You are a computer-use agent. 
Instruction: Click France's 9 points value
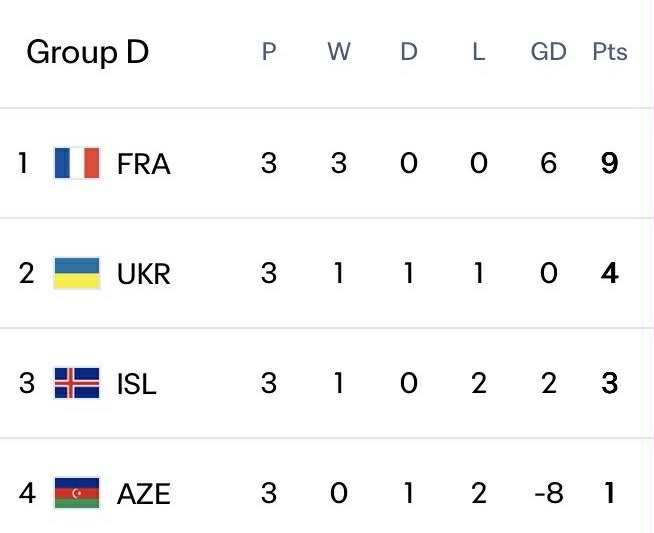tap(609, 163)
